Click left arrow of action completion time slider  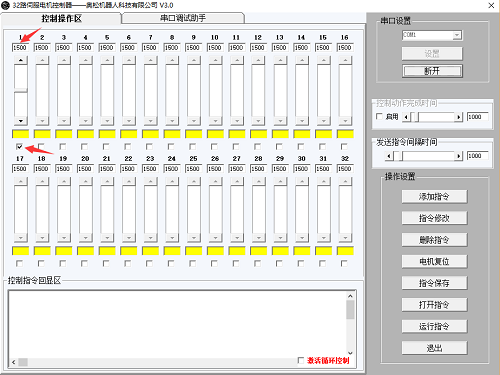point(406,117)
